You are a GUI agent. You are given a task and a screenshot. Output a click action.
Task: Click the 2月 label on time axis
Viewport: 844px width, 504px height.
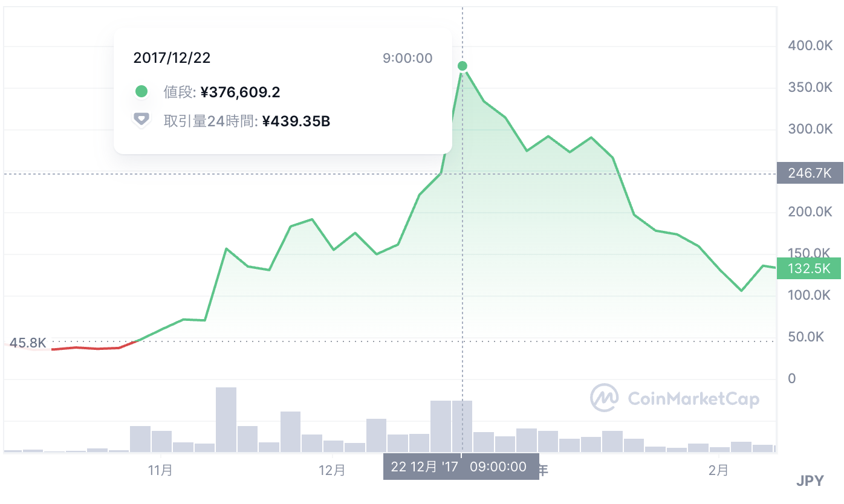click(x=719, y=470)
